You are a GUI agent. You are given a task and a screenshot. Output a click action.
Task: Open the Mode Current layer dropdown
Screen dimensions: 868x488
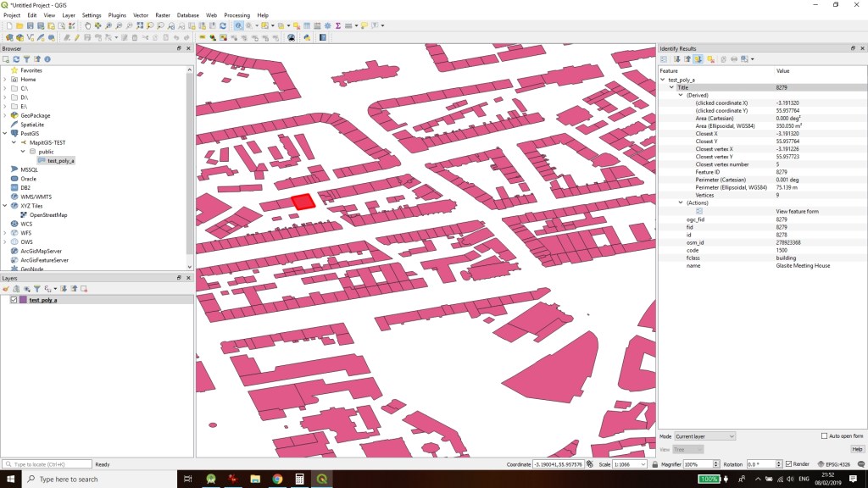(704, 436)
